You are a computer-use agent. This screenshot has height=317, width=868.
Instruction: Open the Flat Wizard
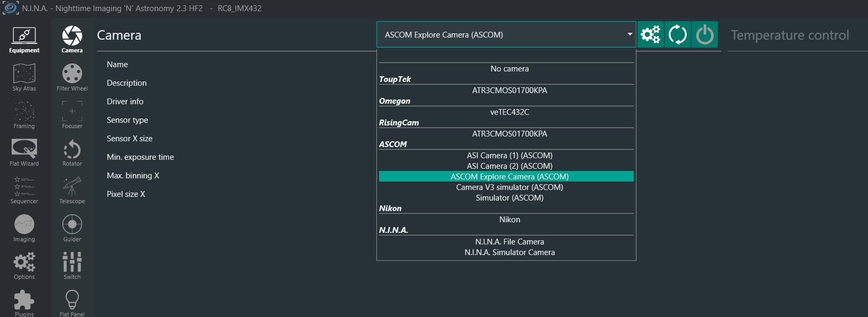(24, 152)
